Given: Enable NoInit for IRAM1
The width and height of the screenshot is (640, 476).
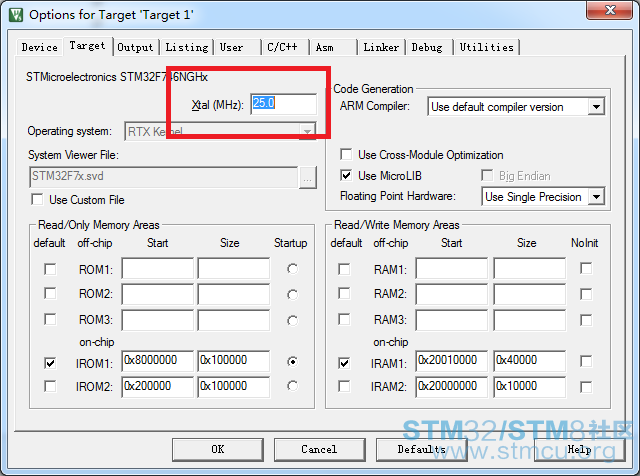Looking at the screenshot, I should coord(586,361).
